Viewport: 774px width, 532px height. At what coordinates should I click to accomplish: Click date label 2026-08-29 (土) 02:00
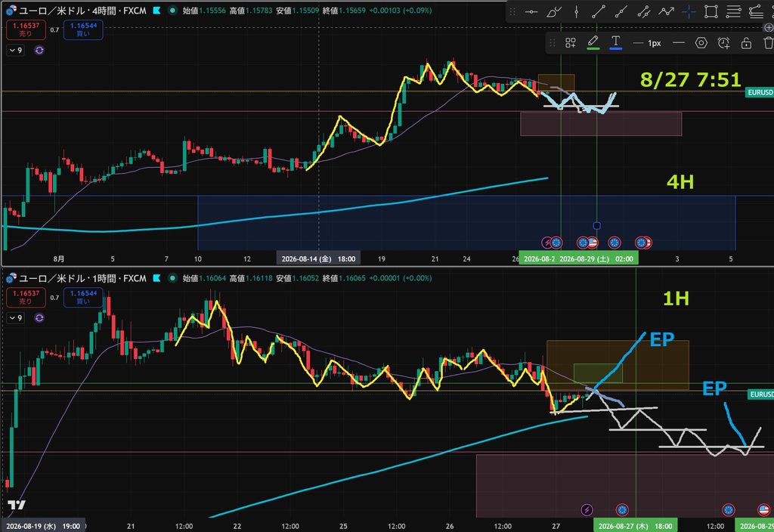point(597,258)
